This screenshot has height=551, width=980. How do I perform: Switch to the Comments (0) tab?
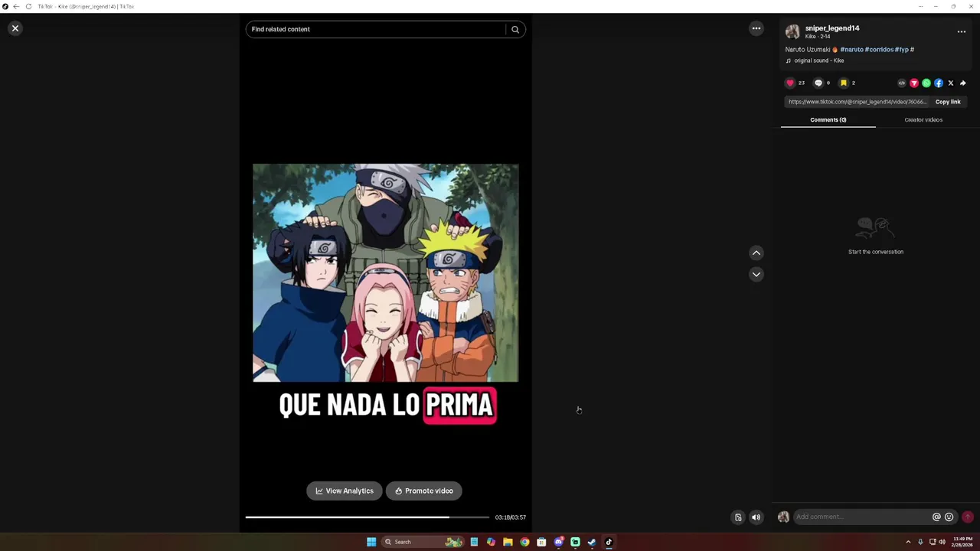click(x=828, y=119)
